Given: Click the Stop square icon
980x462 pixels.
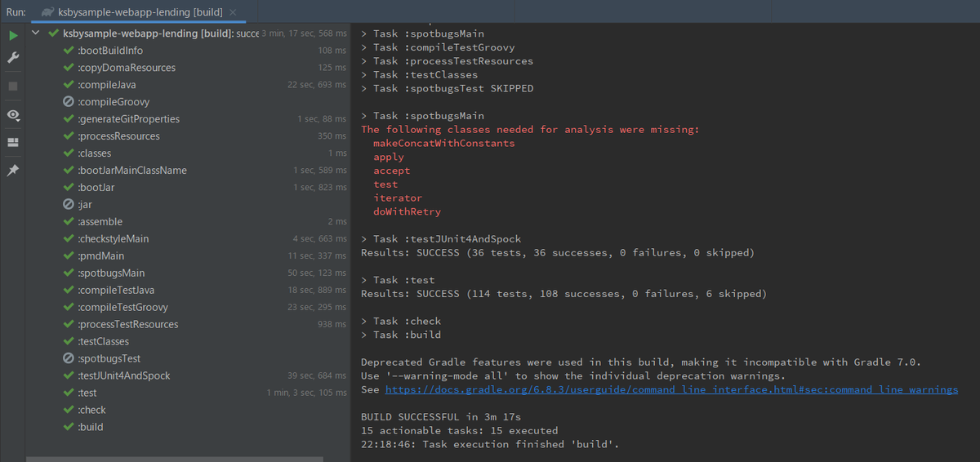Looking at the screenshot, I should pyautogui.click(x=13, y=86).
